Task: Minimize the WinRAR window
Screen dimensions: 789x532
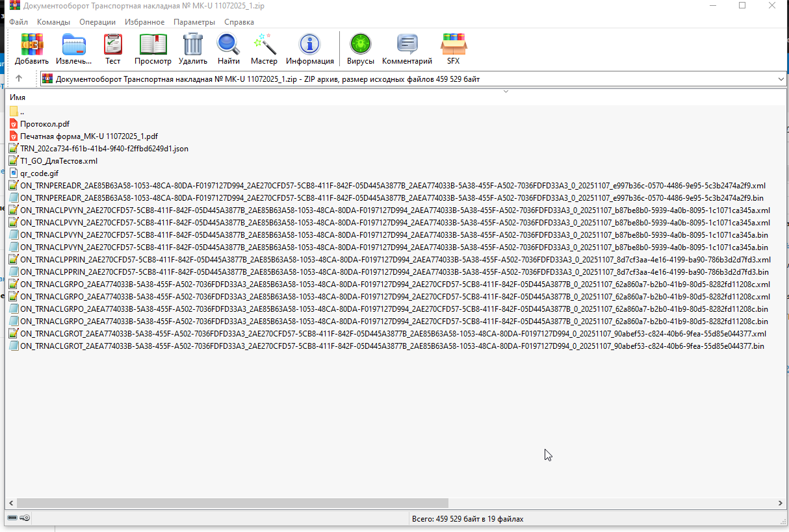Action: (x=713, y=6)
